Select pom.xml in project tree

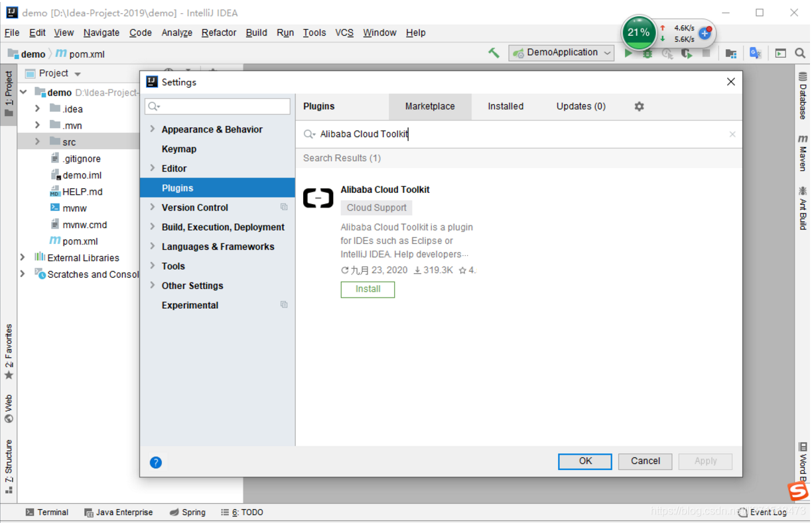[x=74, y=241]
